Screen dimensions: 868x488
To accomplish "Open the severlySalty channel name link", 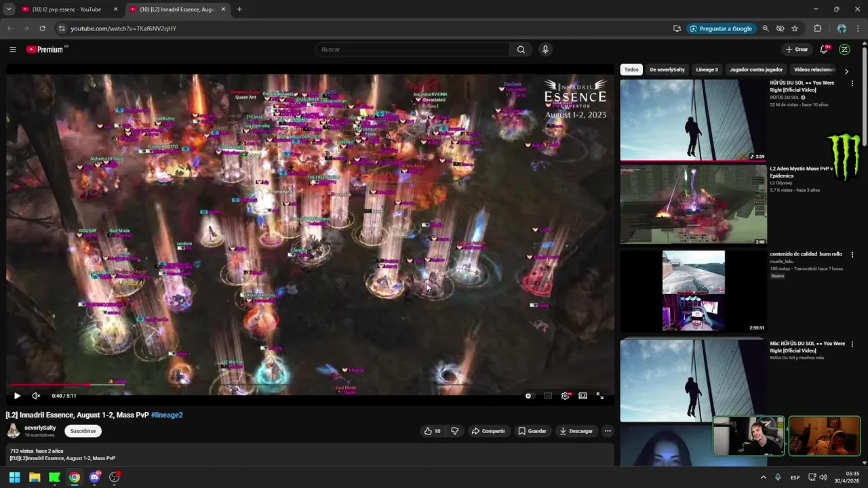I will point(40,428).
